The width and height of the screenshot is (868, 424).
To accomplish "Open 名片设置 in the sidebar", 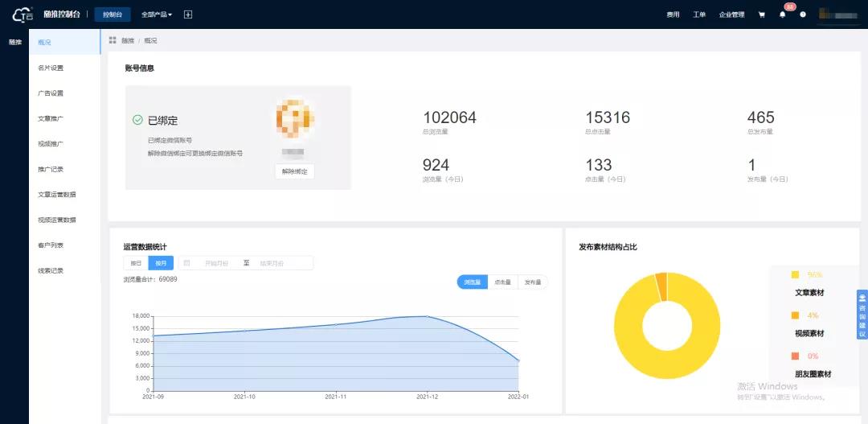I will [51, 68].
